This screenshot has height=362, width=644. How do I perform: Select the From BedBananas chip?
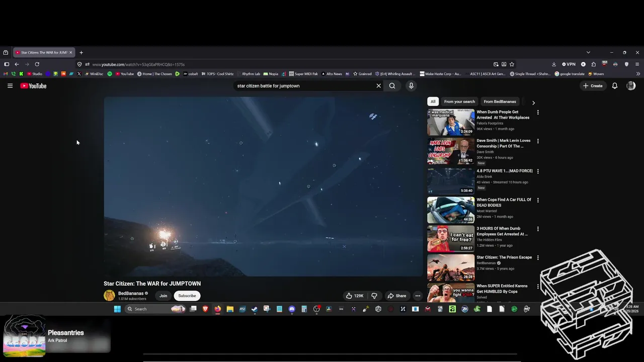[500, 102]
